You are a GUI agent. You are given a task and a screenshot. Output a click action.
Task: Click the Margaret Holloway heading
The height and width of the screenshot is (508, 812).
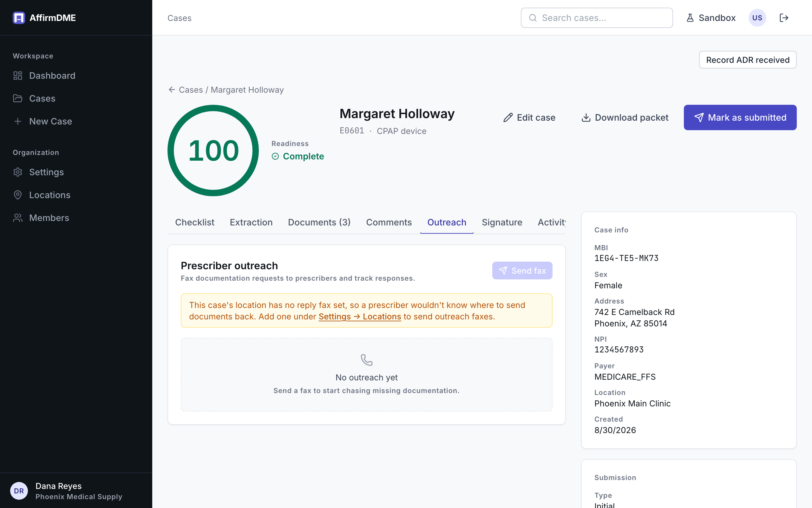[x=397, y=114]
